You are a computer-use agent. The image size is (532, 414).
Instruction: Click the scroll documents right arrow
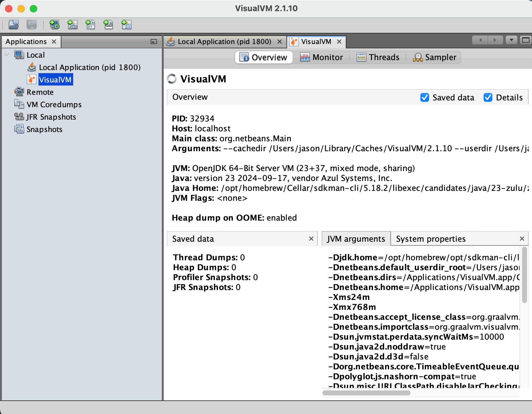495,40
